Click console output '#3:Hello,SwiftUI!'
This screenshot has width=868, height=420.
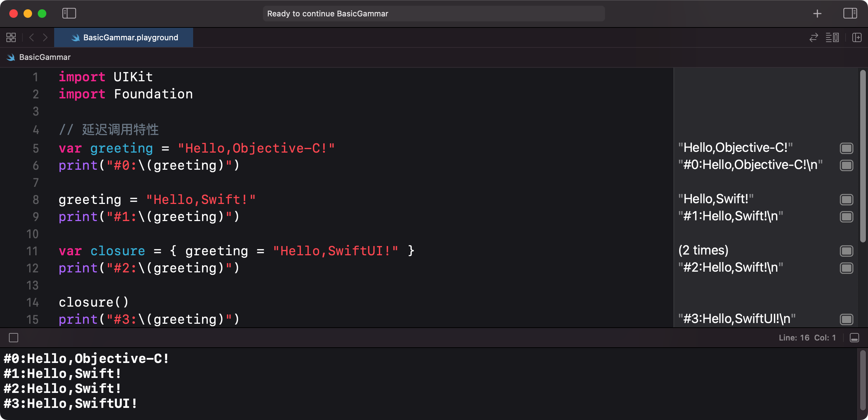(71, 404)
